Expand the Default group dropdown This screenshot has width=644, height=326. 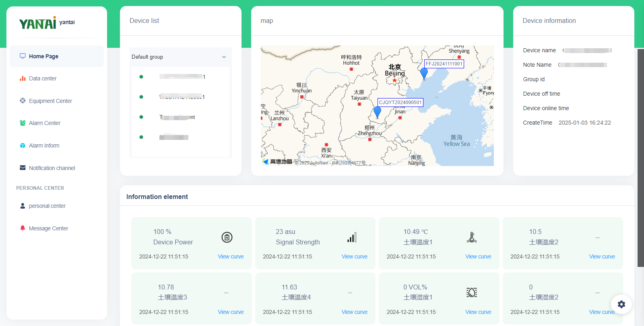tap(181, 57)
